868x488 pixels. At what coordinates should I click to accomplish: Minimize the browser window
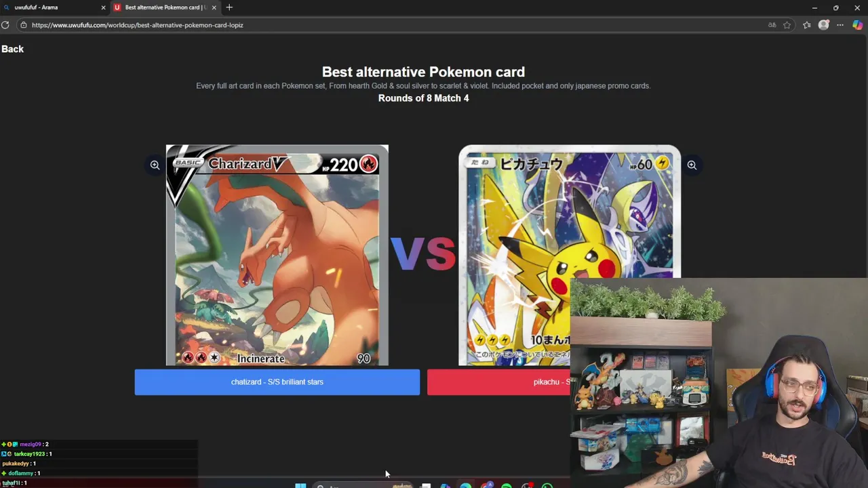coord(814,7)
